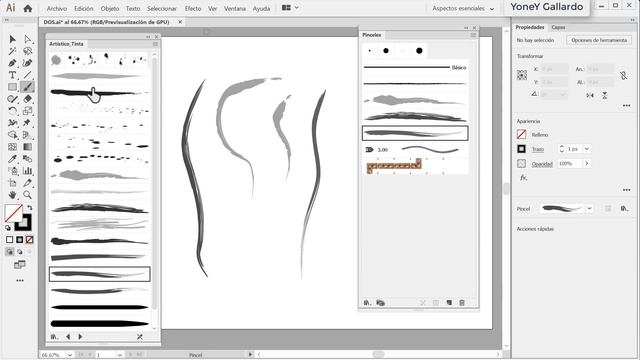Select the Pen tool
640x360 pixels.
pyautogui.click(x=12, y=63)
